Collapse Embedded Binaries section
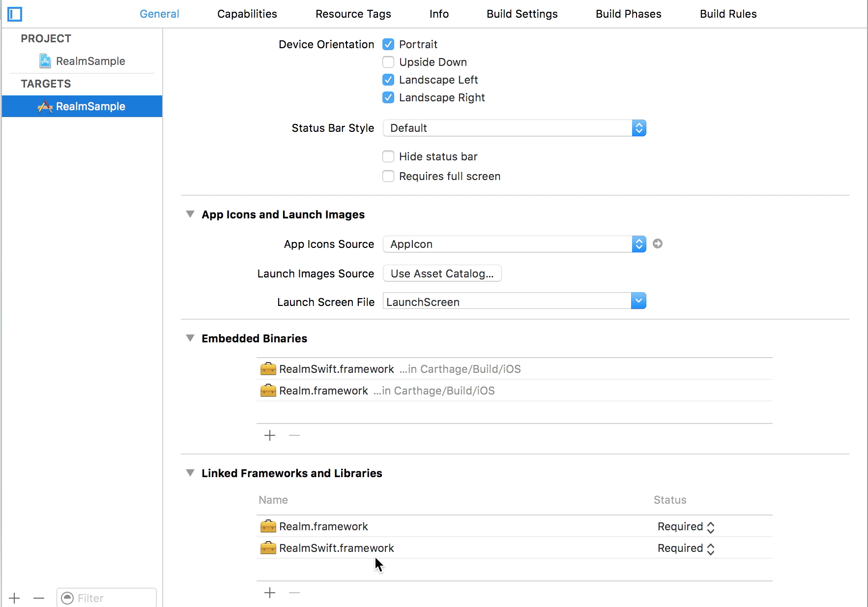The image size is (868, 607). [x=190, y=338]
